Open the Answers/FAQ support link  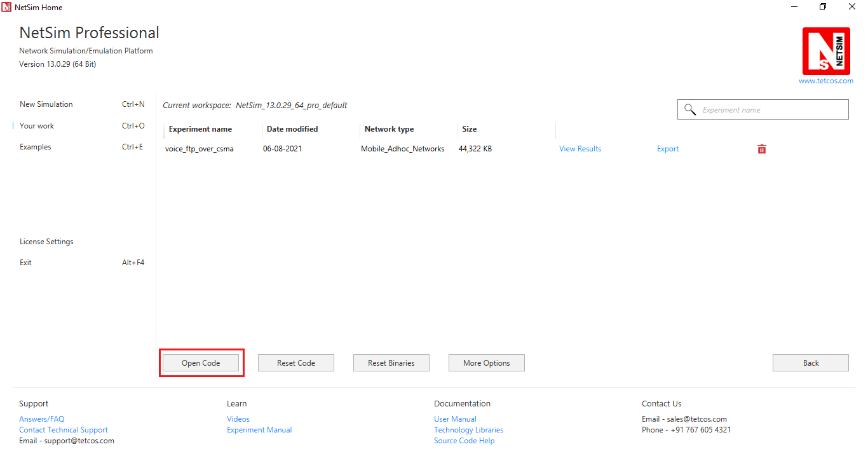(42, 419)
